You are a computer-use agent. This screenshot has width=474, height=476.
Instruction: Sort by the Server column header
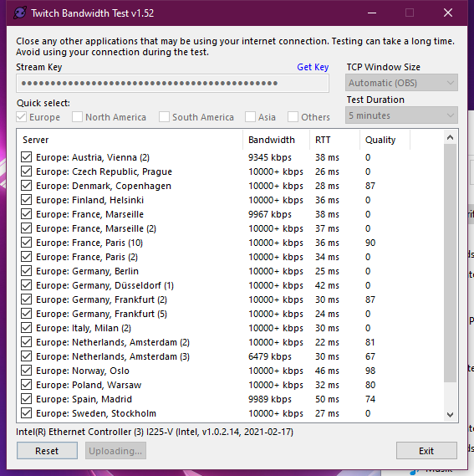coord(130,140)
